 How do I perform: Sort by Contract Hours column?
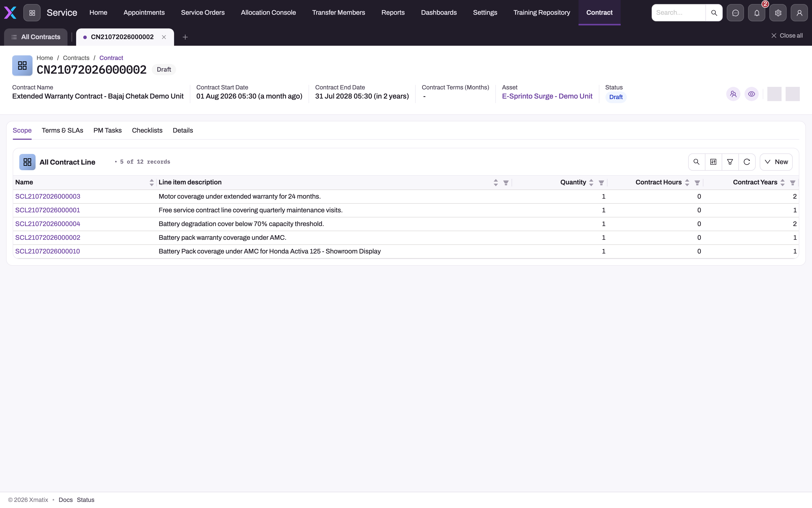(x=687, y=182)
